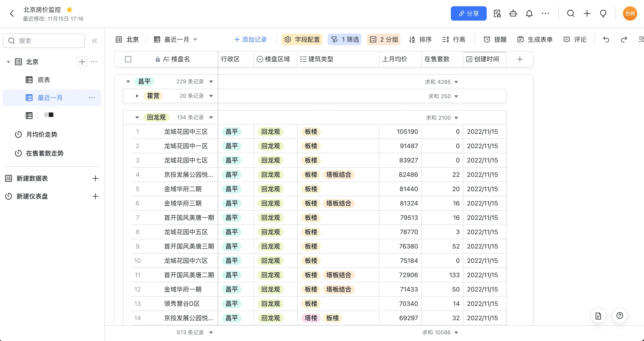Click the undo arrow icon
The height and width of the screenshot is (341, 644).
coord(606,39)
